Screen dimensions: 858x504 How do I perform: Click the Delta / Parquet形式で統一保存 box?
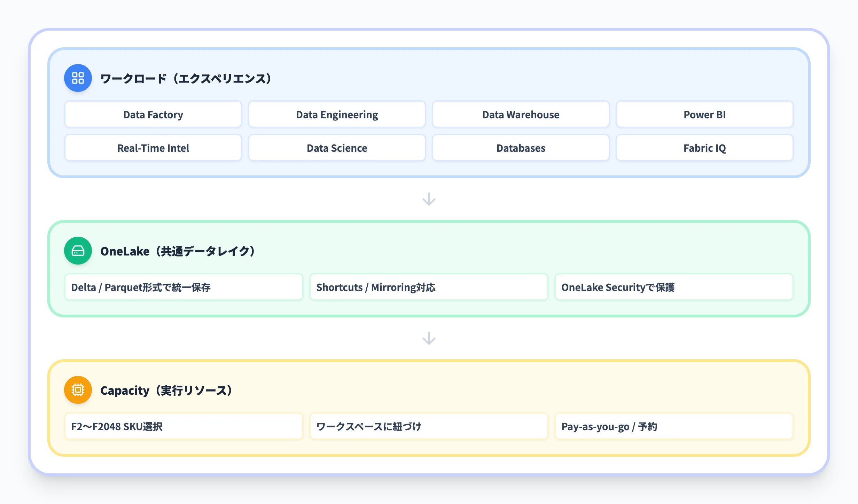(184, 287)
